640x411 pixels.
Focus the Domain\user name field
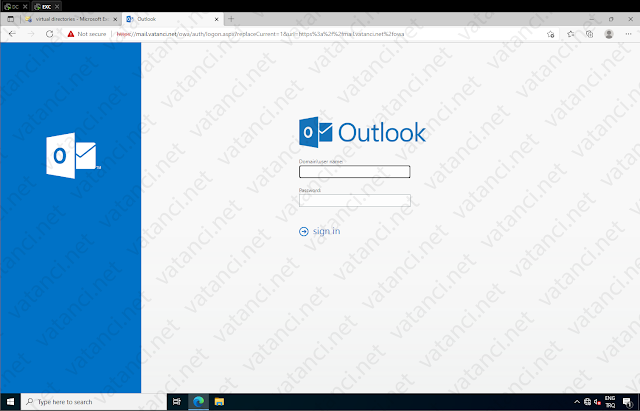[x=354, y=172]
